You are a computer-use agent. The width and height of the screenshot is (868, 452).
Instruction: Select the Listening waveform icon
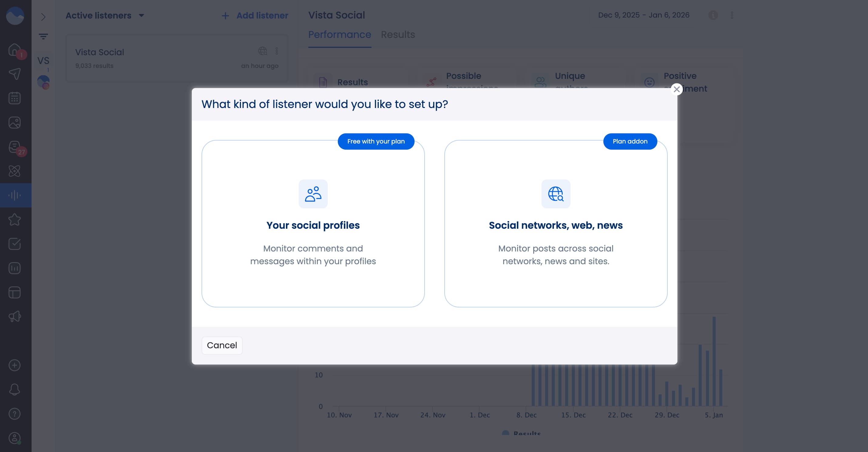pos(15,195)
